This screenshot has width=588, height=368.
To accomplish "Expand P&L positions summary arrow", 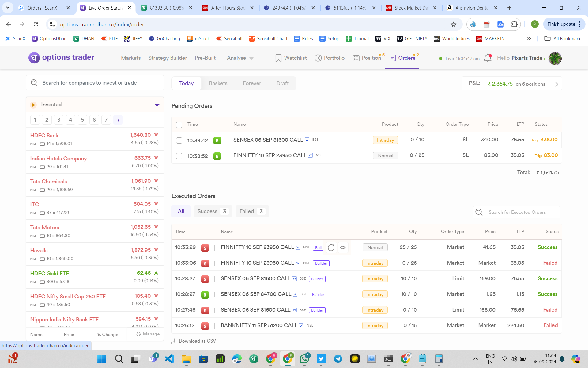I will 557,84.
